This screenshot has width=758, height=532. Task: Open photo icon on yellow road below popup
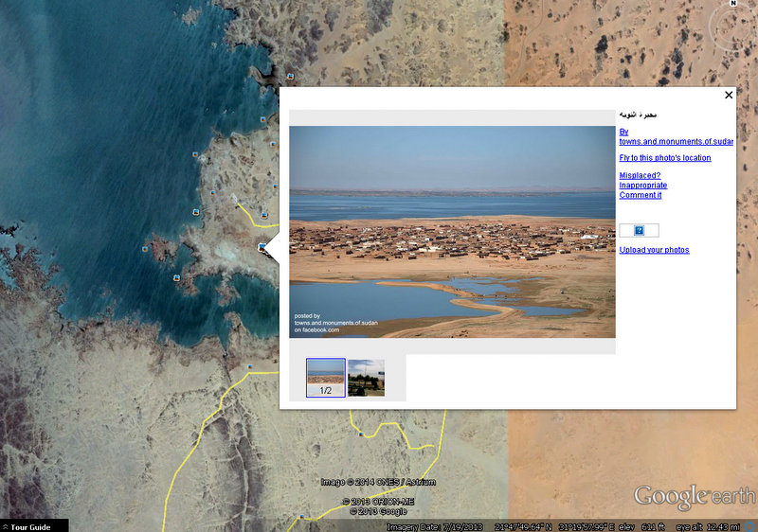click(361, 434)
